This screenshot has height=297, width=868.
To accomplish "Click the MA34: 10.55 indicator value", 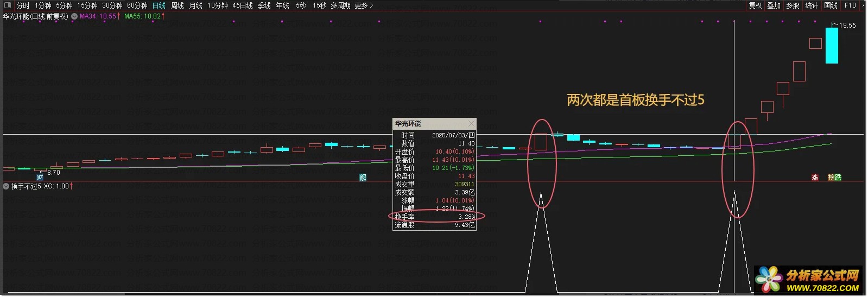I will [x=100, y=16].
